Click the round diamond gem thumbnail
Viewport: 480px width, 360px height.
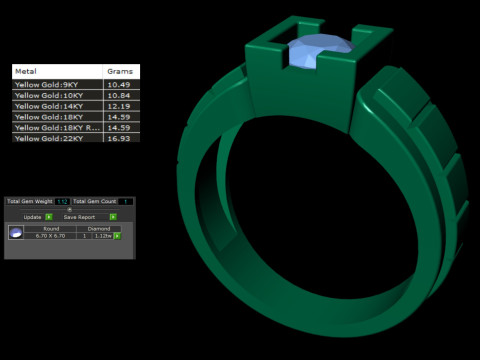16,232
